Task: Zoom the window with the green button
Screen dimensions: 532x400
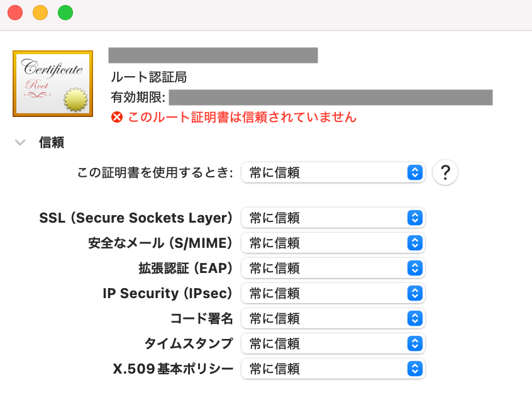Action: tap(65, 13)
